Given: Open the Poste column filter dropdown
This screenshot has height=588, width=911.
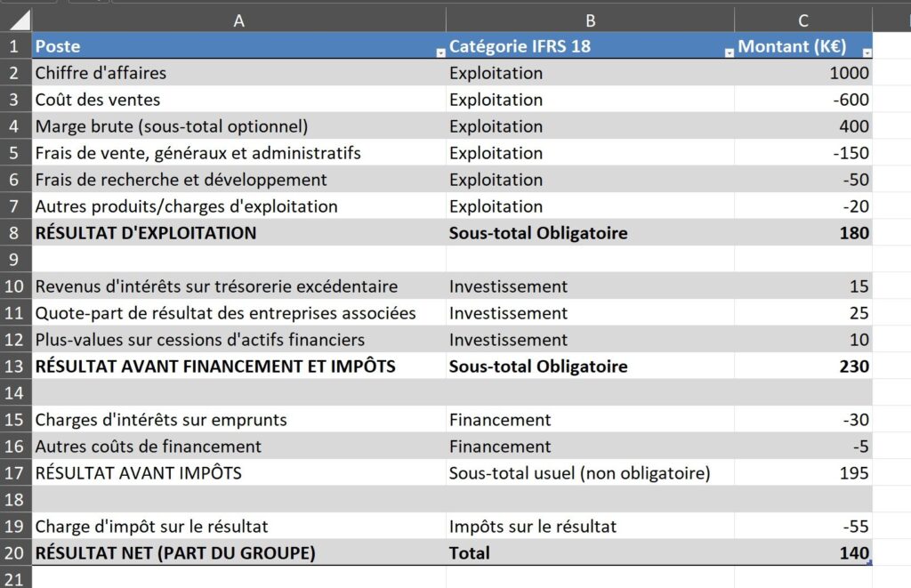Looking at the screenshot, I should point(440,52).
